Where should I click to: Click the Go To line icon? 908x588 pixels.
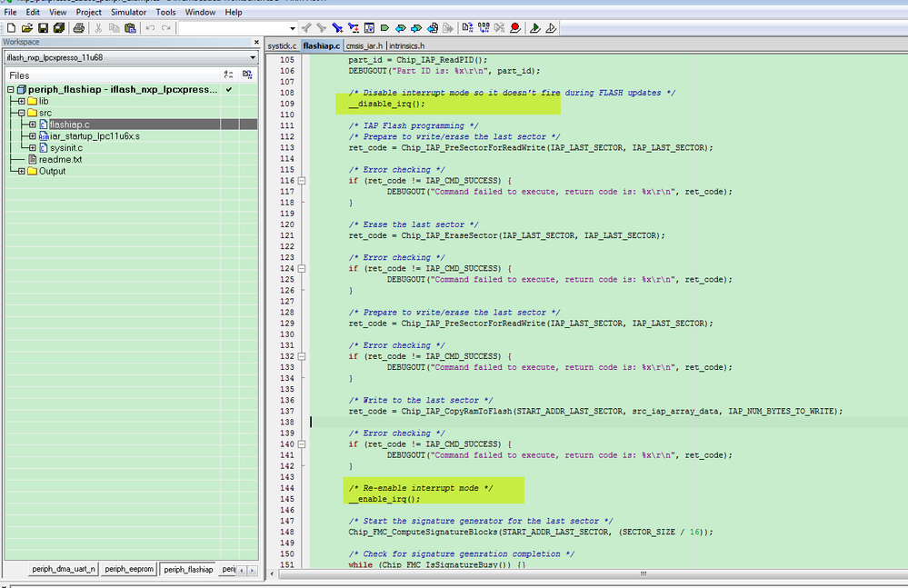point(369,28)
